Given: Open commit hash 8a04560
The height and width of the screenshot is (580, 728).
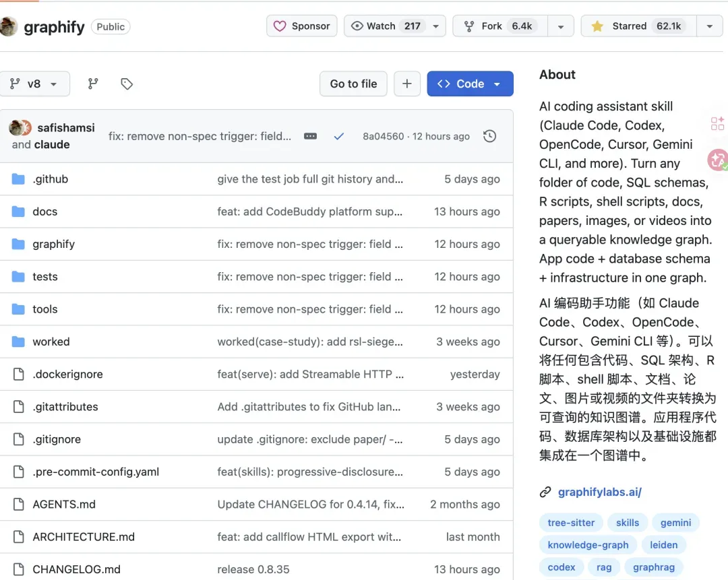Looking at the screenshot, I should click(383, 136).
